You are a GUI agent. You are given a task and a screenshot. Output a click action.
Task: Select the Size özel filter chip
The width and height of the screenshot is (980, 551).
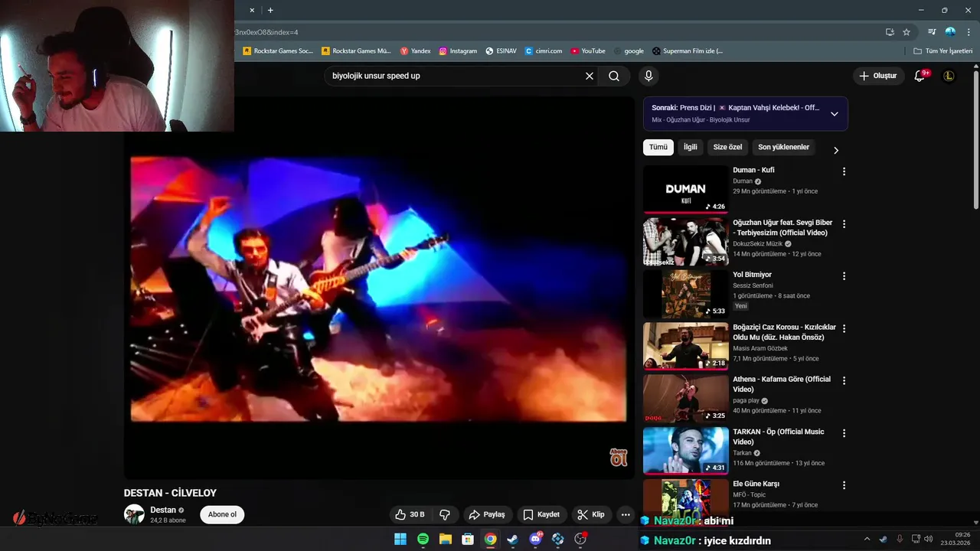click(727, 147)
